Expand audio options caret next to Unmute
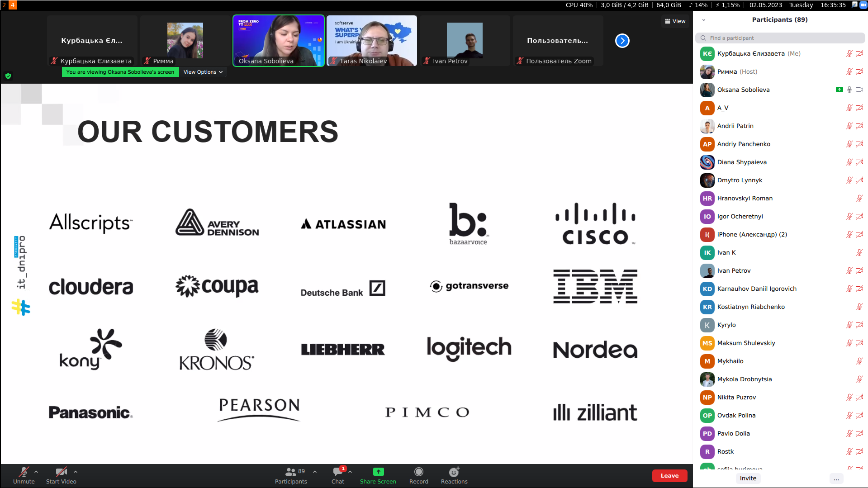The width and height of the screenshot is (868, 488). [36, 472]
